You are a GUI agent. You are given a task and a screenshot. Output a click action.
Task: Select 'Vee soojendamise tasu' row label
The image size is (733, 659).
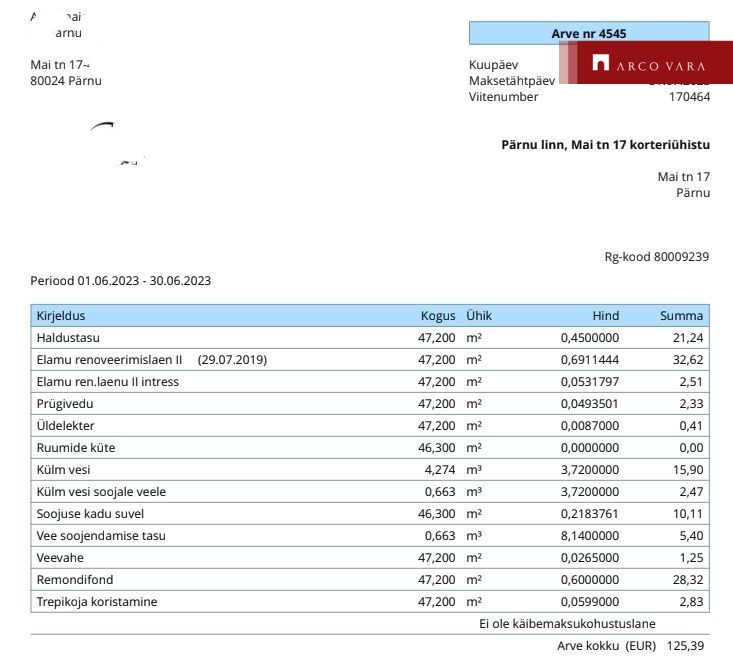[x=101, y=535]
